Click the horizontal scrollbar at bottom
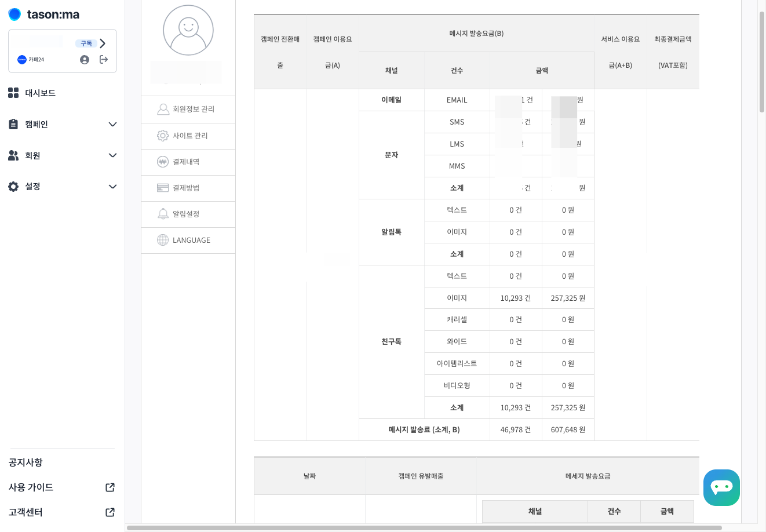 coord(424,528)
